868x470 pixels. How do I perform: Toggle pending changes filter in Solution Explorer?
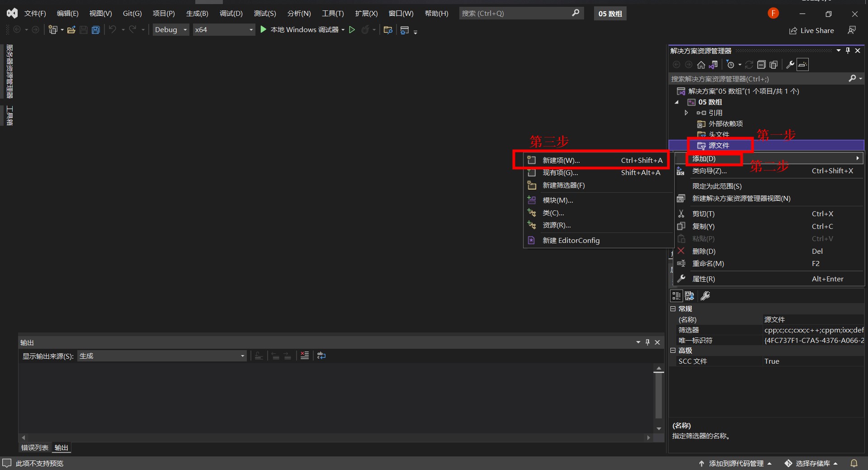[731, 65]
